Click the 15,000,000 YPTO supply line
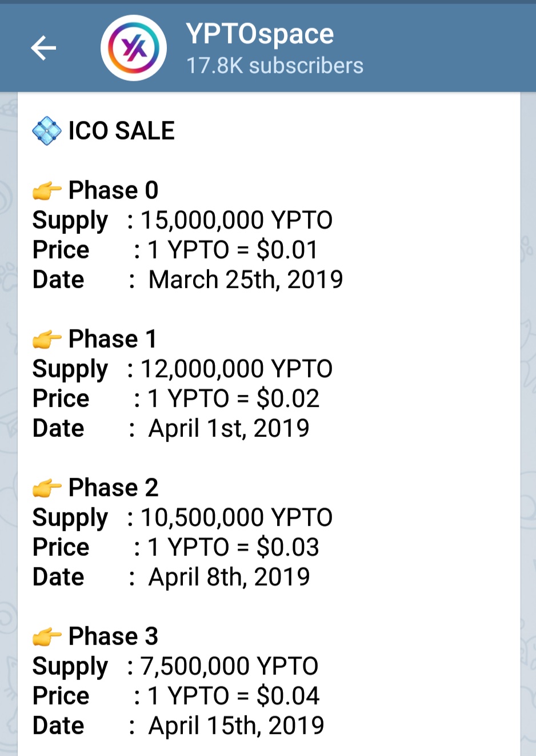Screen dimensions: 536x756 click(237, 220)
